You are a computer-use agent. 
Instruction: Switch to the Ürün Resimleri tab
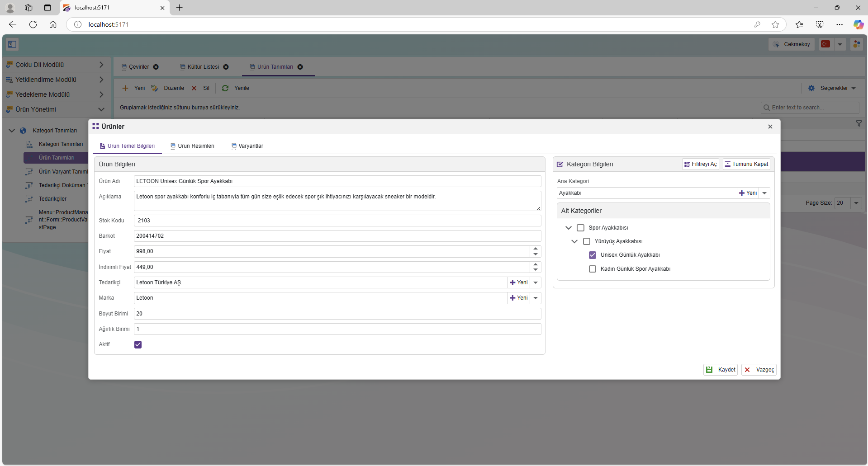[x=192, y=146]
